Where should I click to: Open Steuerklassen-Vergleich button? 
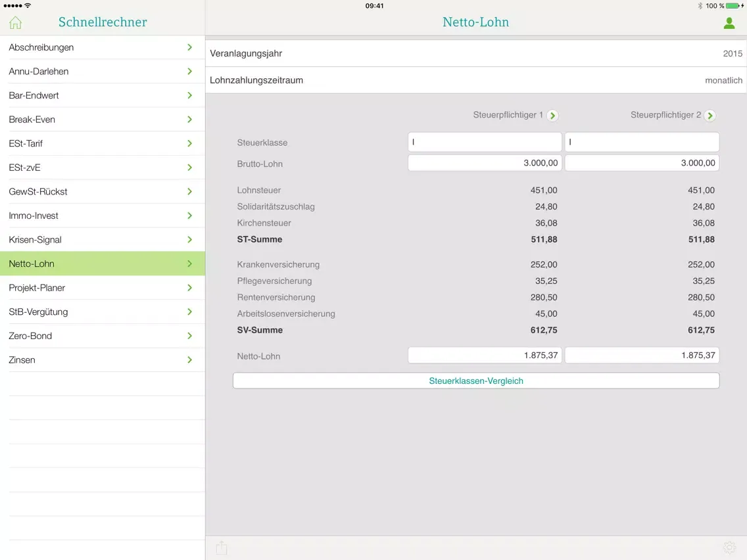(x=476, y=381)
